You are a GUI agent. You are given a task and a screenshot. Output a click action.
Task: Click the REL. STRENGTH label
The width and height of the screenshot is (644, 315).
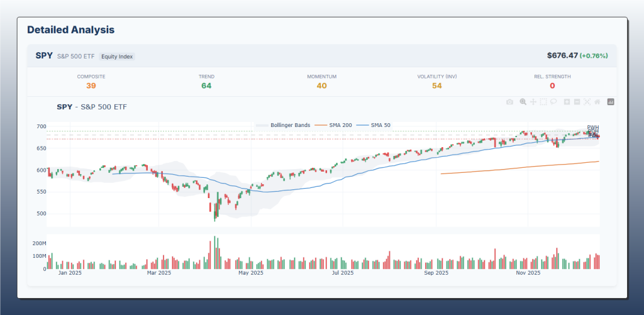[552, 76]
